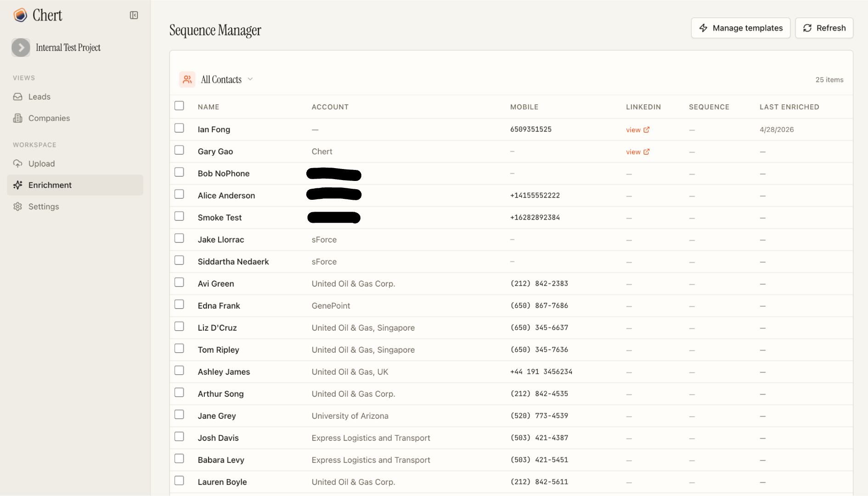Click the LINKEDIN column header
The image size is (868, 496).
click(x=643, y=107)
